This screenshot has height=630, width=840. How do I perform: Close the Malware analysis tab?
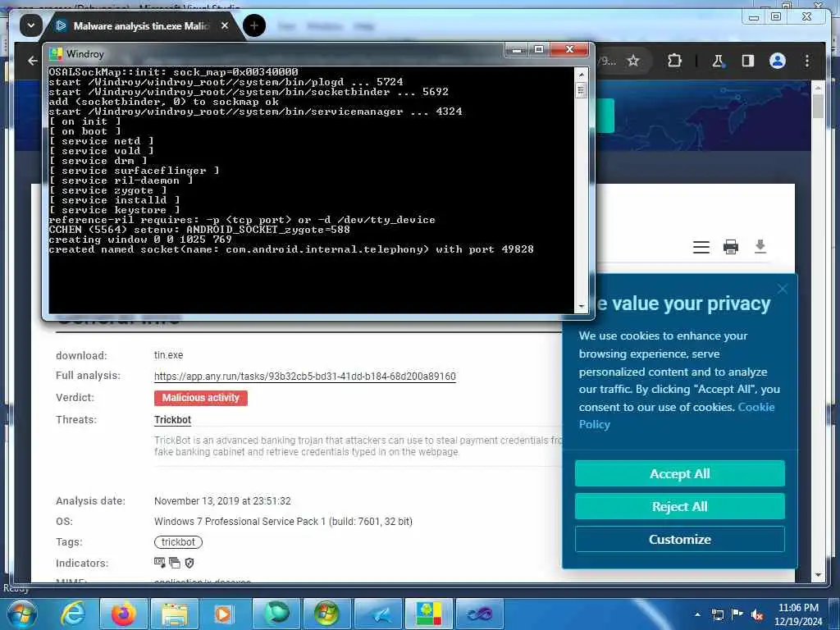coord(225,25)
